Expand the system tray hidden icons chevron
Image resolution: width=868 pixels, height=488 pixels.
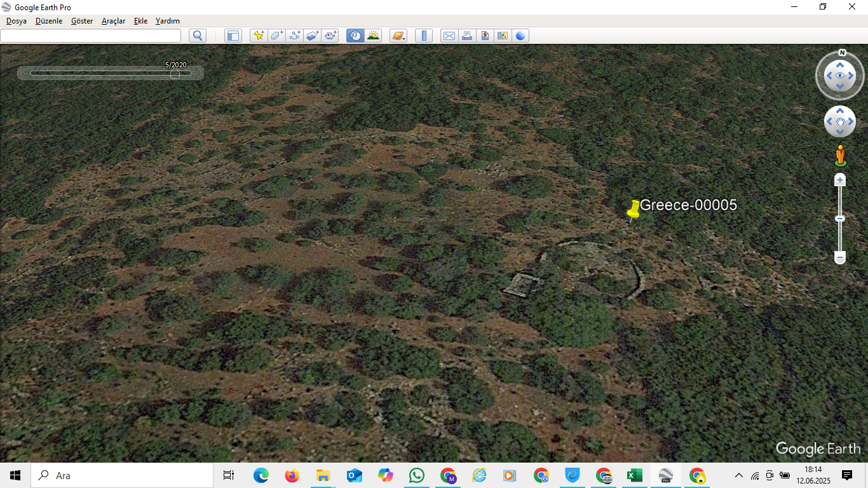click(739, 475)
